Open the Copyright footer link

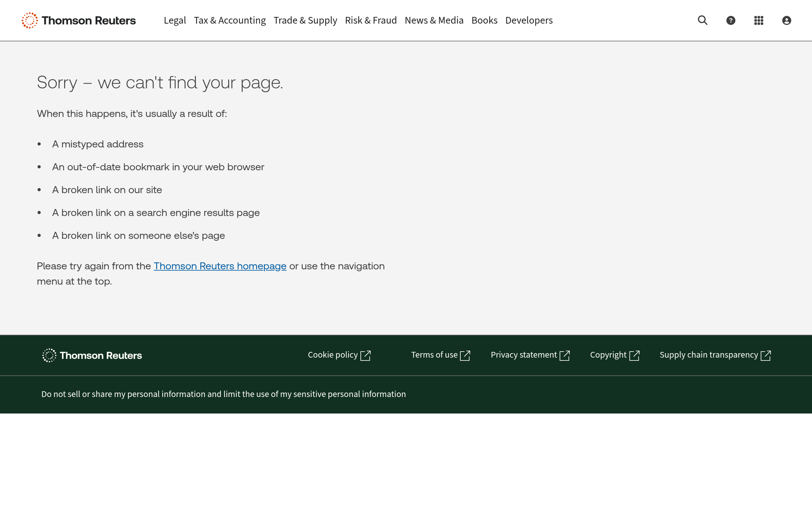tap(615, 355)
